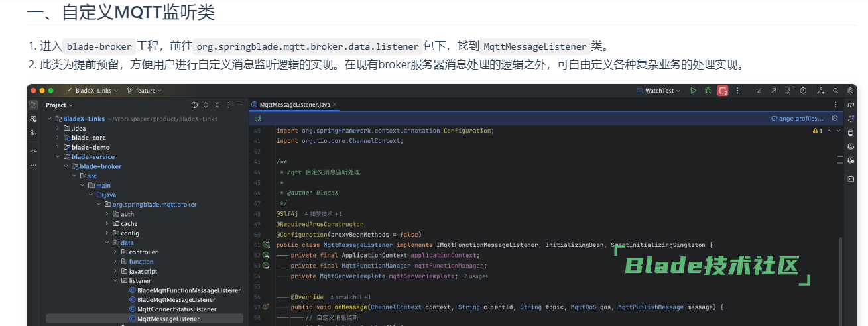Run WatchTest with the green play icon
Screen dimensions: 868x326
pos(693,91)
